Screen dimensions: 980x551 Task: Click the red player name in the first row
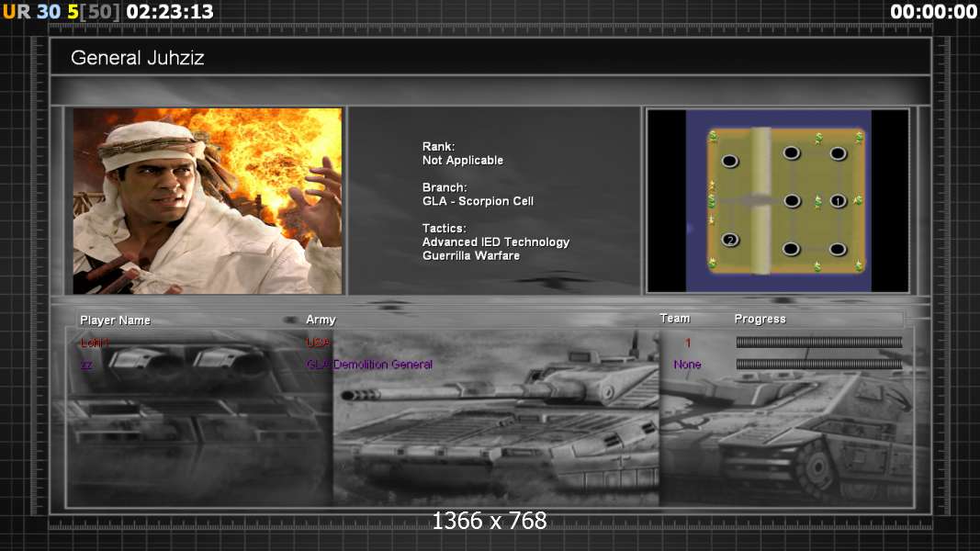click(x=95, y=343)
